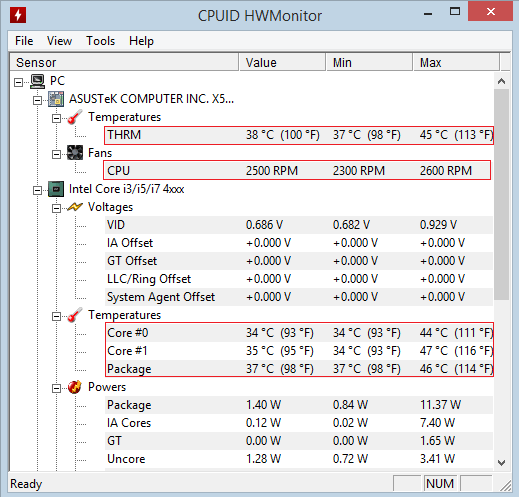Click the Value column header
Image resolution: width=519 pixels, height=497 pixels.
(x=282, y=62)
